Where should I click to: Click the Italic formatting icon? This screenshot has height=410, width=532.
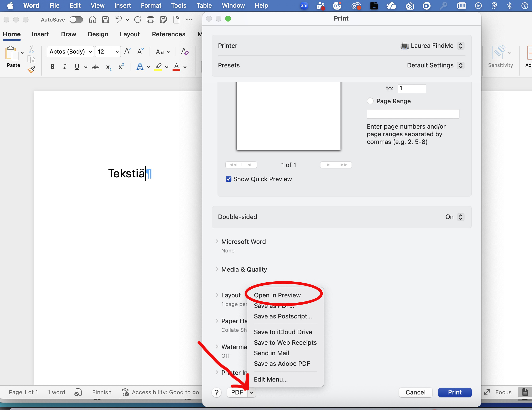(65, 67)
